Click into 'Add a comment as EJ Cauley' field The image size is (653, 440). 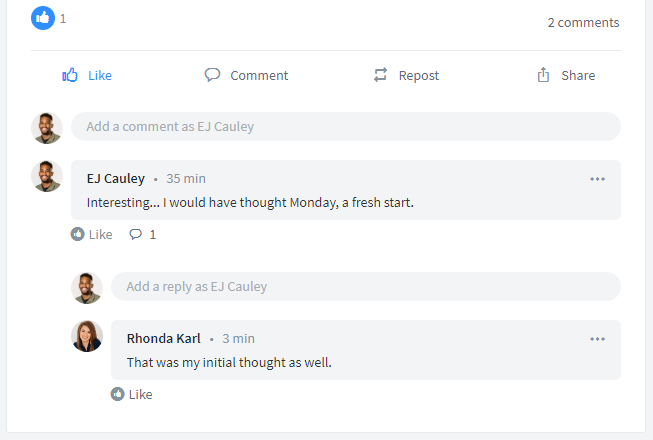[346, 127]
